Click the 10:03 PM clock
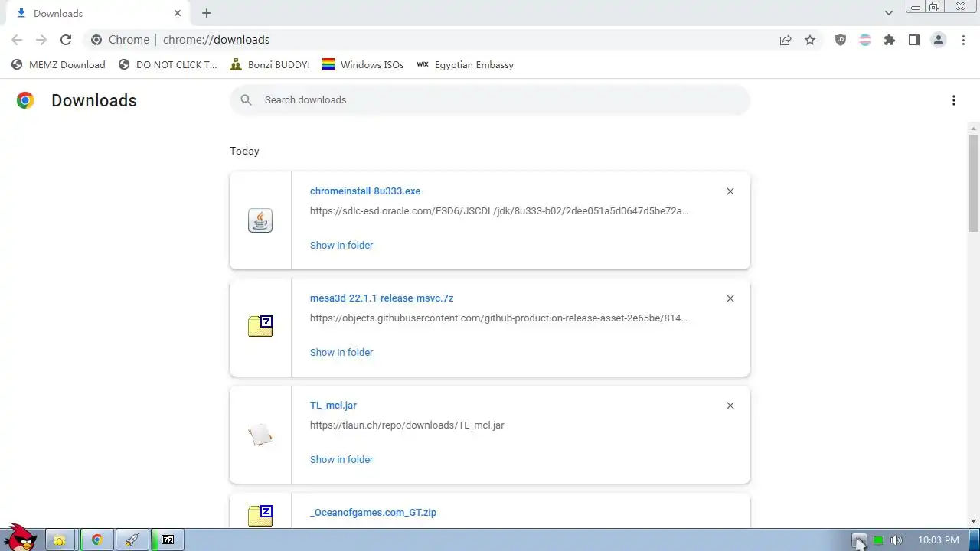 pos(938,540)
